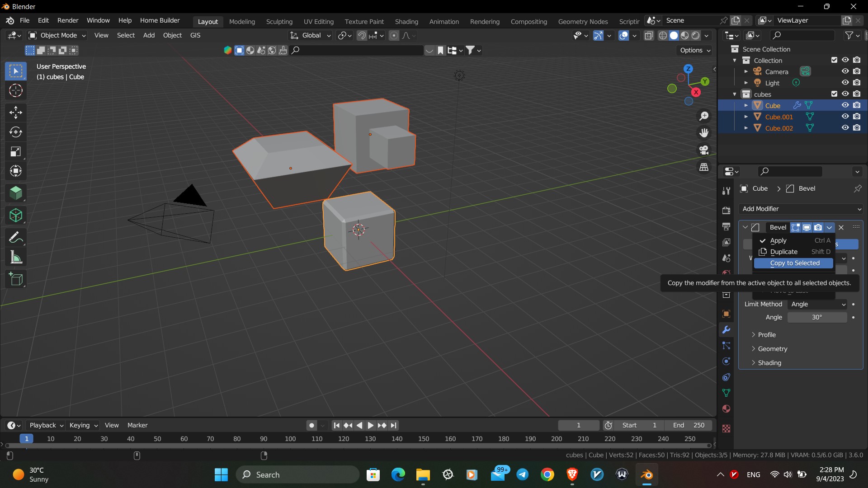Screen dimensions: 868x488
Task: Disable Light object in renders
Action: point(857,83)
